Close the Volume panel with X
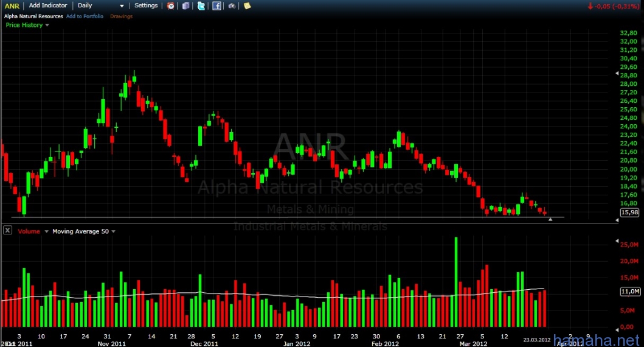Viewport: 644px width, 347px height. (7, 230)
